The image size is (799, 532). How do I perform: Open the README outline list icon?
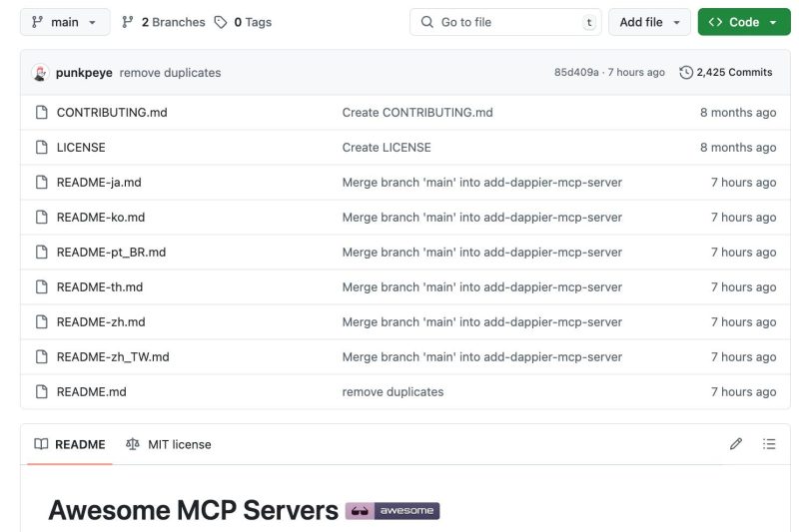pos(769,444)
